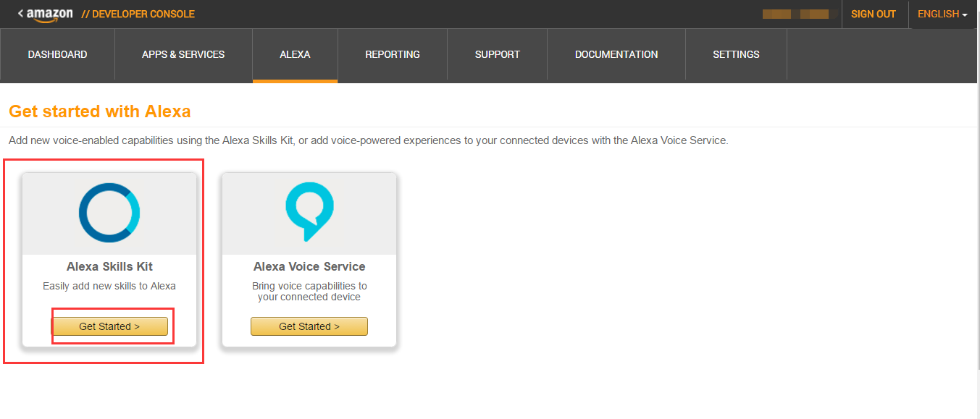Navigate to the DOCUMENTATION tab
Viewport: 980px width, 419px height.
616,54
